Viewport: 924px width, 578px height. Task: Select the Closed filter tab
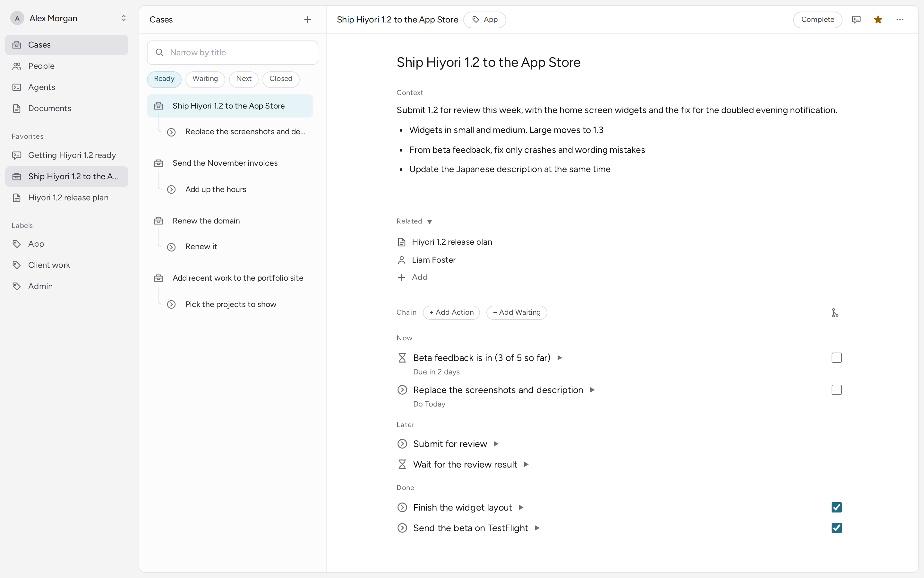[x=281, y=79]
